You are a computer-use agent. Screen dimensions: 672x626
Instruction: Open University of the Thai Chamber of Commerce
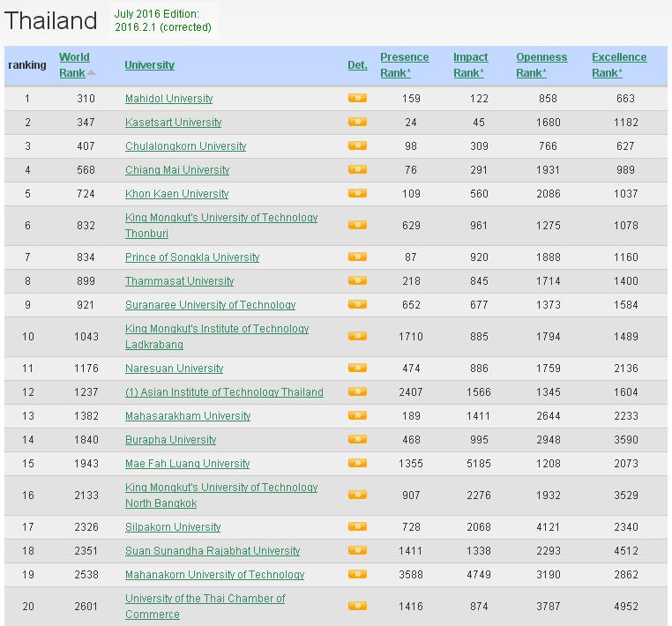coord(205,607)
